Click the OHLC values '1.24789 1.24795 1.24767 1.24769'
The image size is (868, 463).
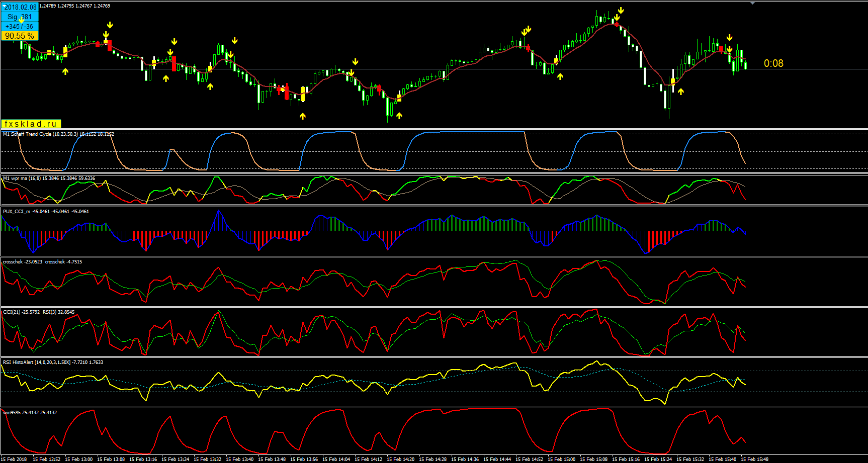[74, 6]
